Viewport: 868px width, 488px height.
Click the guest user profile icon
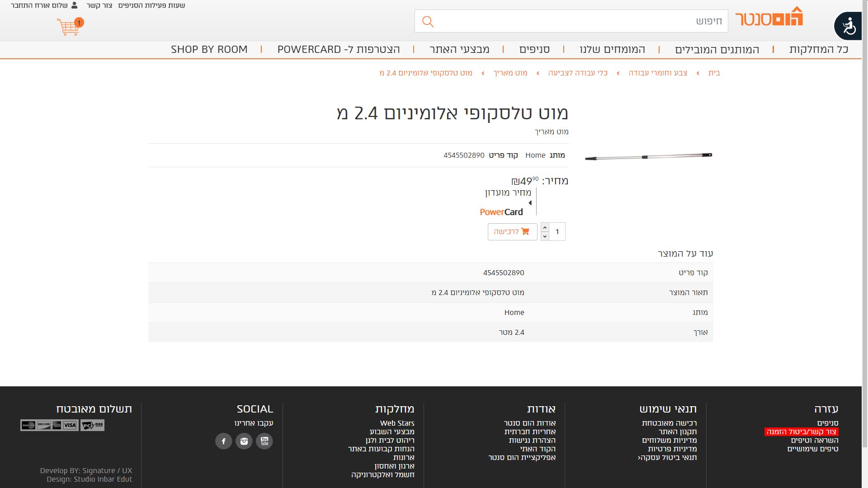(x=75, y=5)
